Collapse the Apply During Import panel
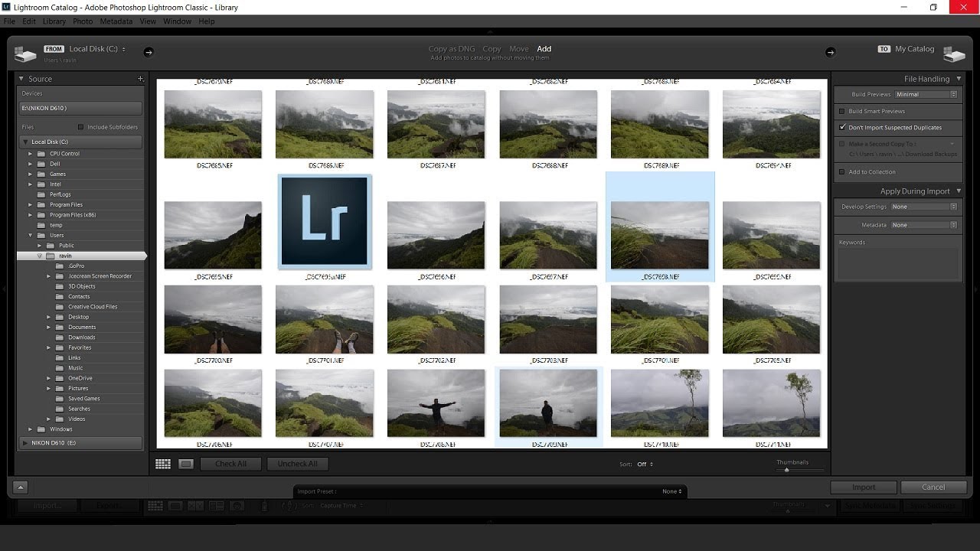 (959, 191)
